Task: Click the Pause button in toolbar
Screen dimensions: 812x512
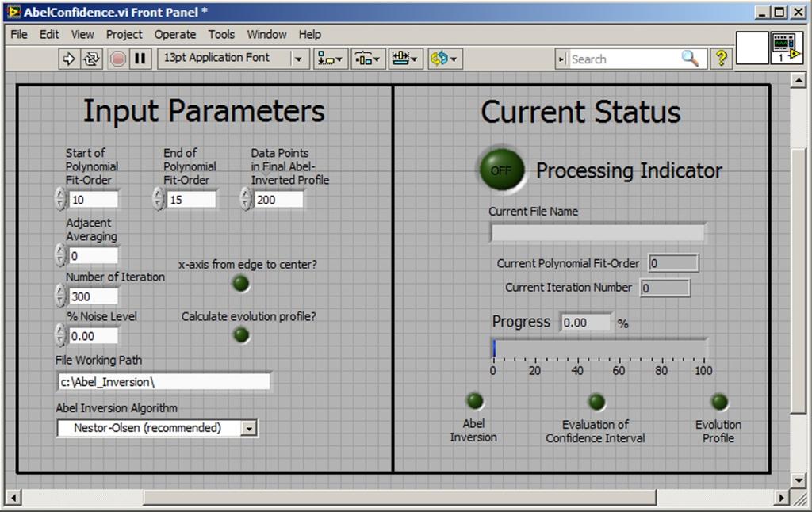Action: click(x=140, y=59)
